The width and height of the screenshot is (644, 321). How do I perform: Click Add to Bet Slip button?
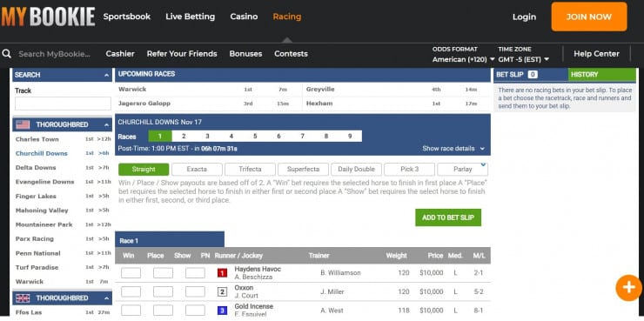(448, 217)
